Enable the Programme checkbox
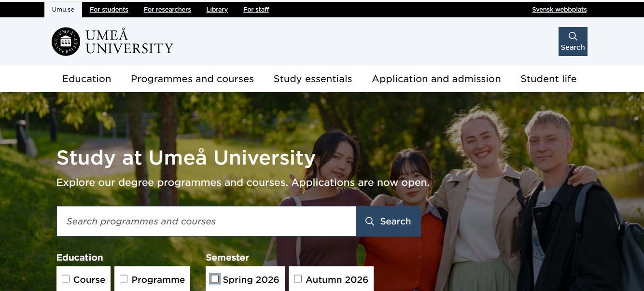The image size is (644, 291). point(123,278)
